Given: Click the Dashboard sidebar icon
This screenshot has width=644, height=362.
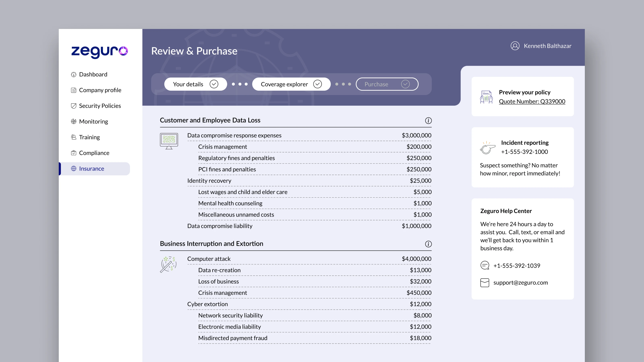Looking at the screenshot, I should pos(73,74).
